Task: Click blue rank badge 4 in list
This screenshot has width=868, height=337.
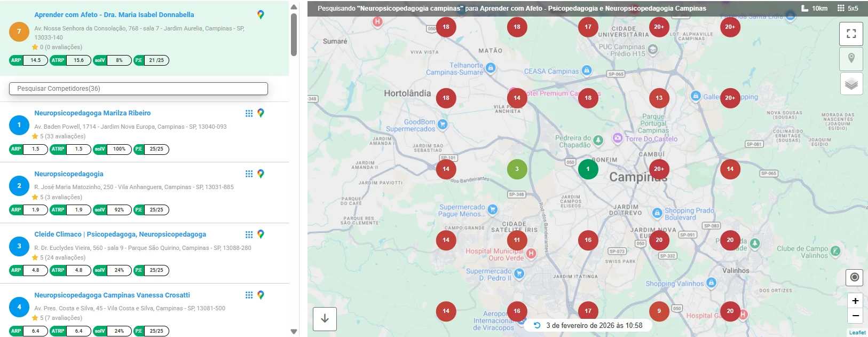Action: [19, 307]
